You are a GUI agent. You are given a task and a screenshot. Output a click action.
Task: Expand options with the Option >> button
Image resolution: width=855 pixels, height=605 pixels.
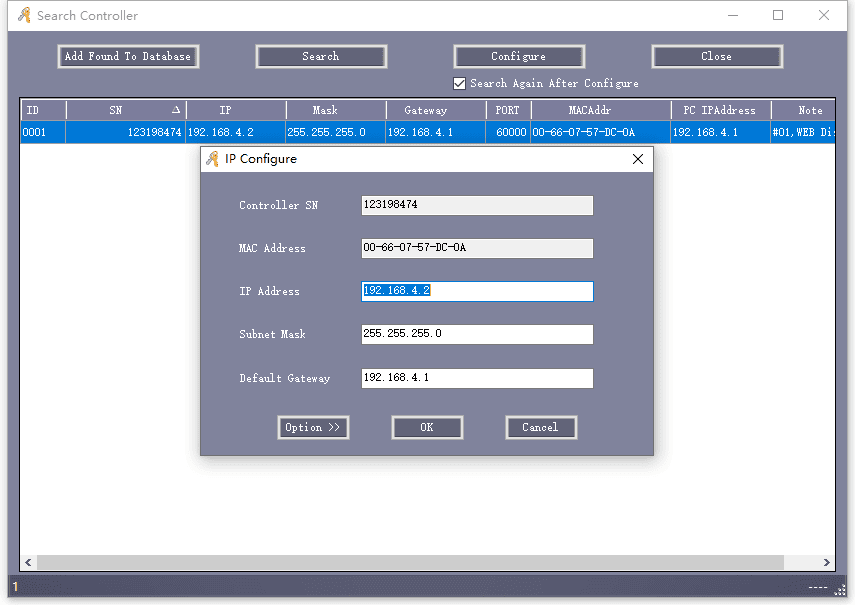click(x=312, y=428)
